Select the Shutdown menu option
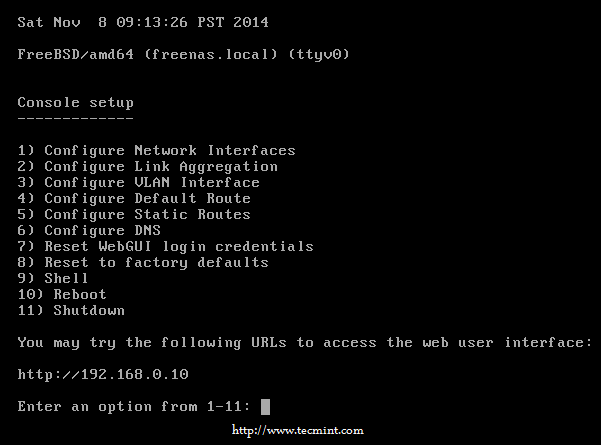Viewport: 601px width, 445px height. pyautogui.click(x=72, y=310)
